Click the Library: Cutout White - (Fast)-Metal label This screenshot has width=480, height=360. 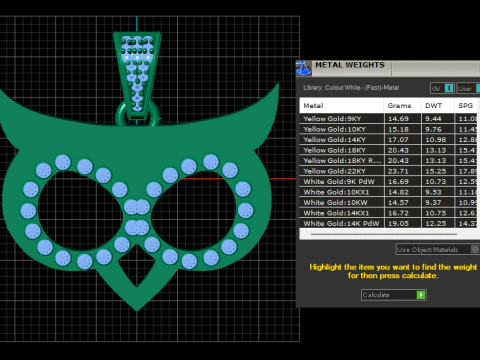(x=351, y=88)
